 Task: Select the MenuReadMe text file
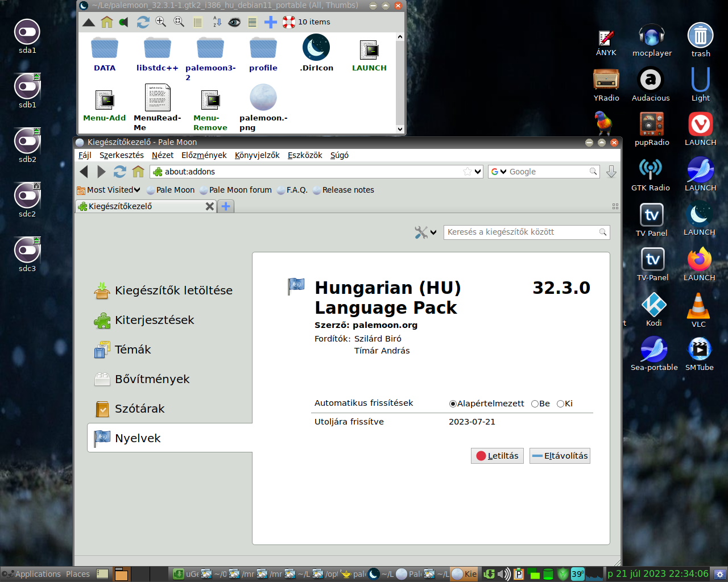[158, 107]
